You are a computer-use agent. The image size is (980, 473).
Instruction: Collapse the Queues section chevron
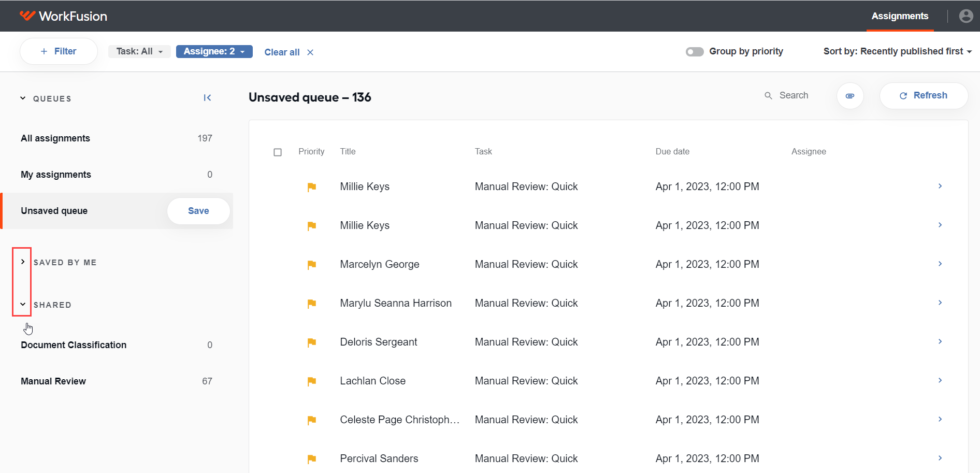pos(23,98)
